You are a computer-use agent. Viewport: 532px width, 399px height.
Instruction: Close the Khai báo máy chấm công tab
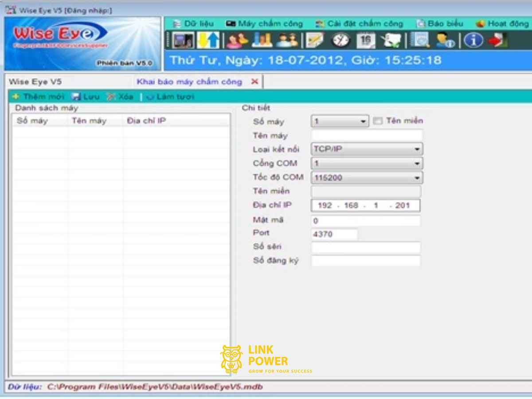click(254, 82)
